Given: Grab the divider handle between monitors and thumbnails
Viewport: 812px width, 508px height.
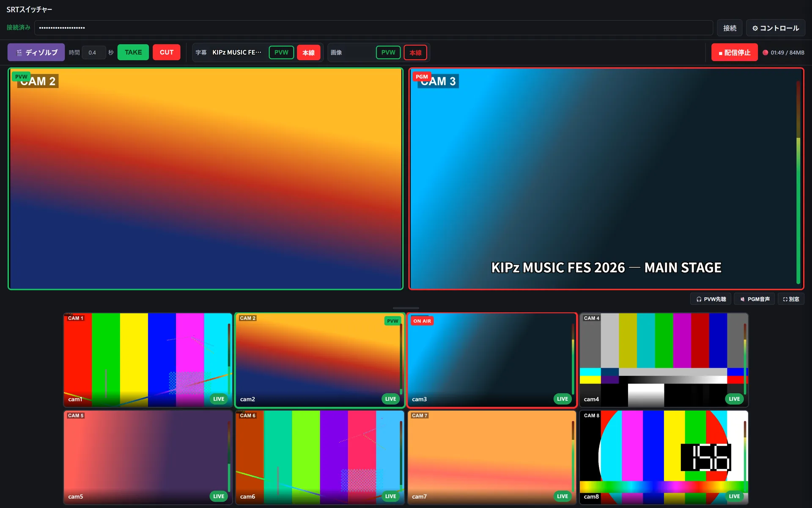Looking at the screenshot, I should coord(406,308).
